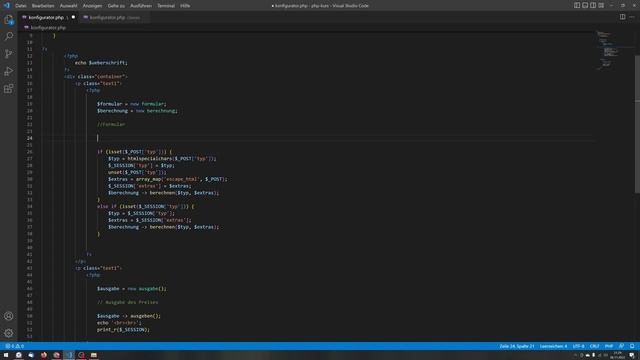Open Firefox from the taskbar

click(x=44, y=355)
